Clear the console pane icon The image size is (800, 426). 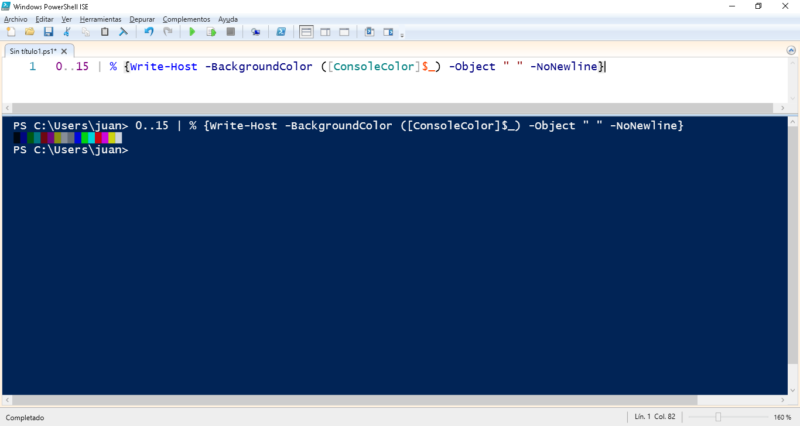123,32
